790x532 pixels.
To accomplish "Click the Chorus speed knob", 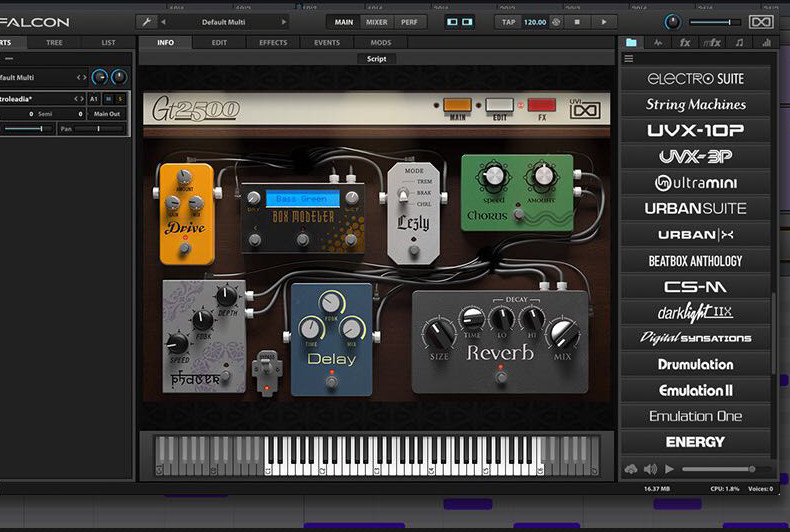I will pos(494,176).
